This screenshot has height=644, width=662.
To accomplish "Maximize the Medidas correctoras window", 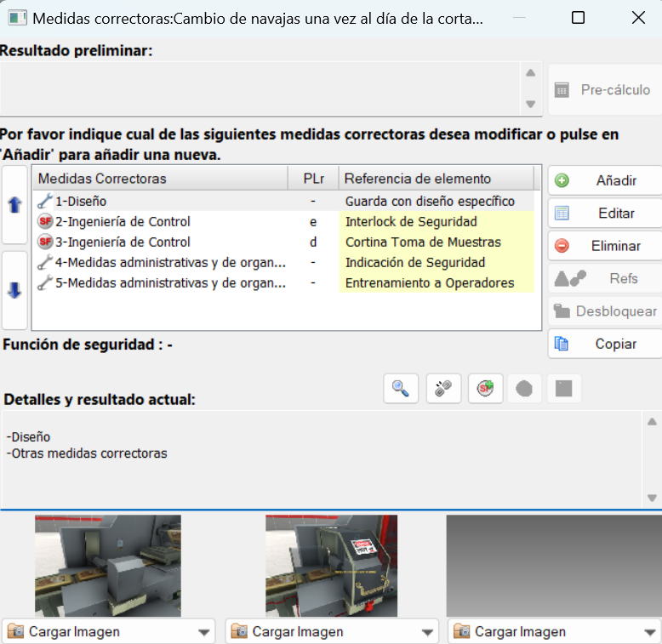I will tap(578, 18).
